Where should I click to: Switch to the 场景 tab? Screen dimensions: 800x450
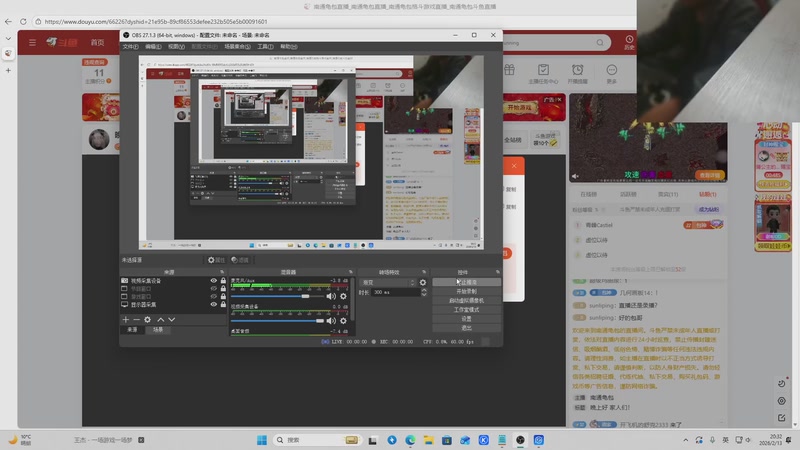(x=158, y=330)
